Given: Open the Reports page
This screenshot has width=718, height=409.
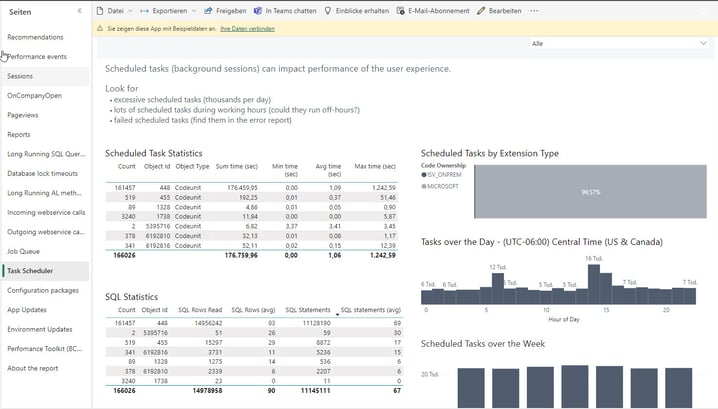Looking at the screenshot, I should 19,135.
